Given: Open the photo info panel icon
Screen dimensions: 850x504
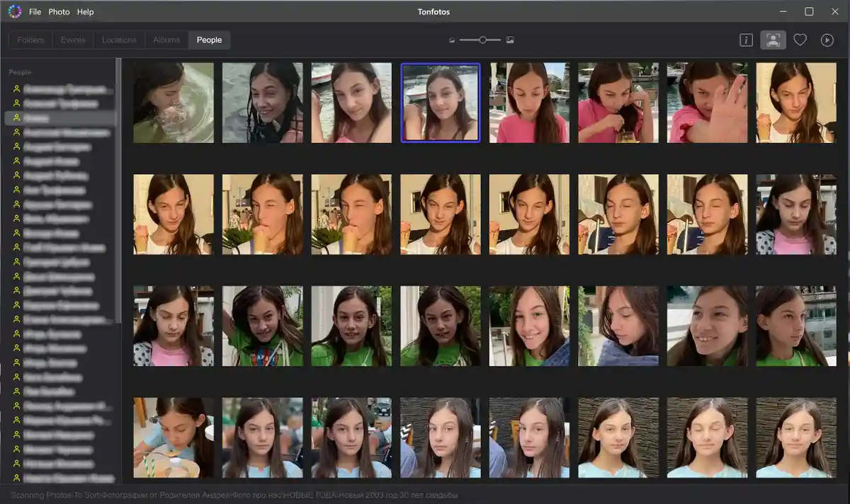Looking at the screenshot, I should [x=746, y=40].
